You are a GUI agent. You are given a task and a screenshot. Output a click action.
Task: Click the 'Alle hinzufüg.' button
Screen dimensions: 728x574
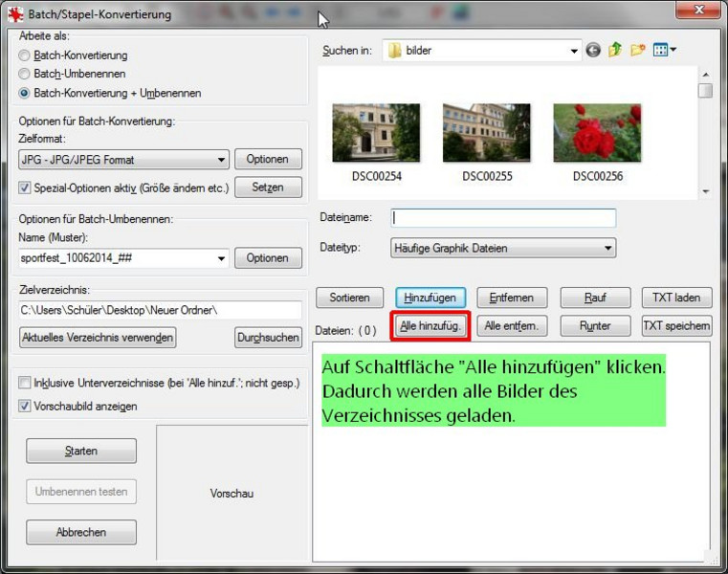[x=430, y=326]
